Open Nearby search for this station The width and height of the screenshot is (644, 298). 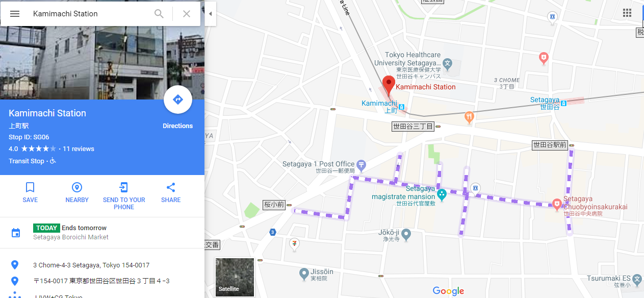pos(77,192)
